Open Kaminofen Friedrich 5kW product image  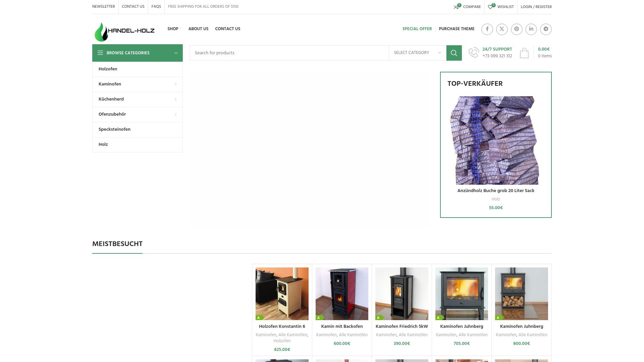tap(401, 294)
